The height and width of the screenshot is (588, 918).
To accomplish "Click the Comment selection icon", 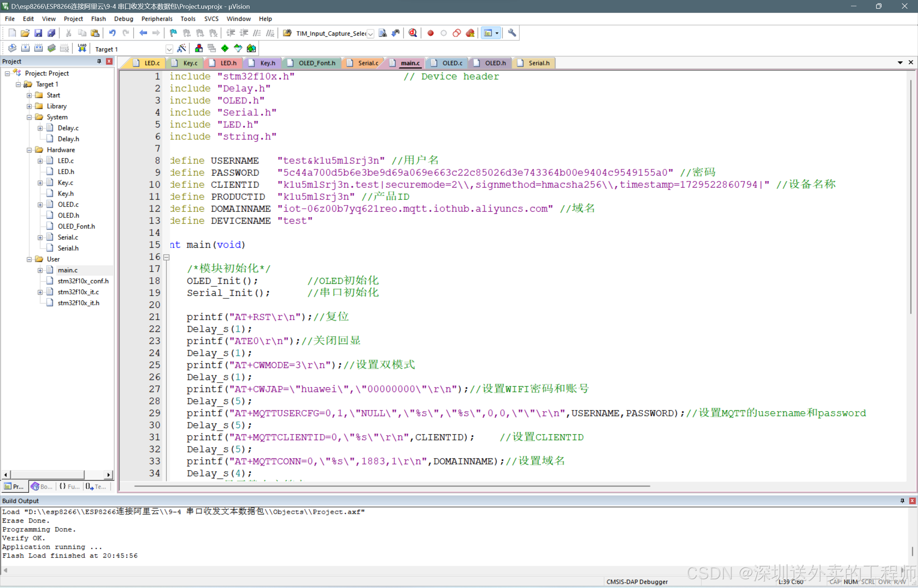I will 257,33.
